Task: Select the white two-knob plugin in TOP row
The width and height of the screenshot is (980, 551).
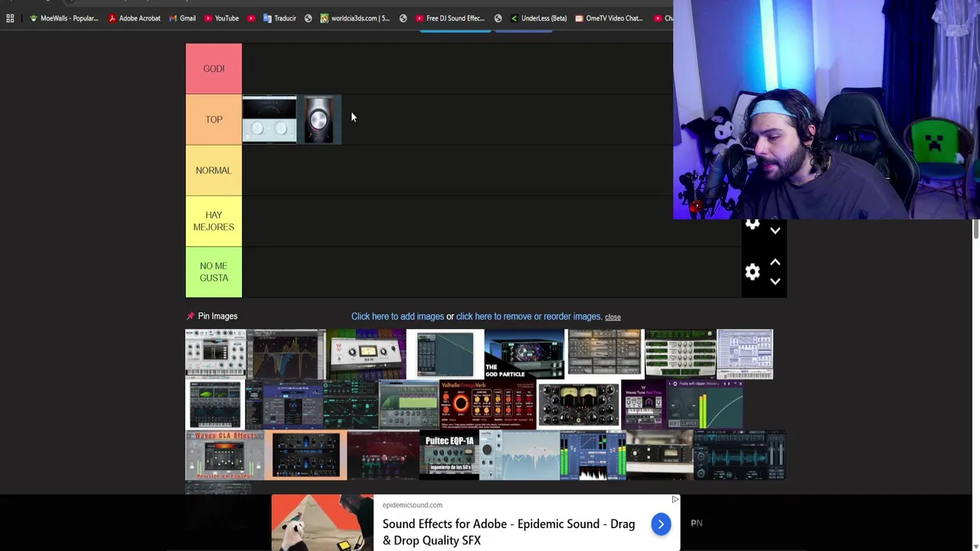Action: click(269, 119)
